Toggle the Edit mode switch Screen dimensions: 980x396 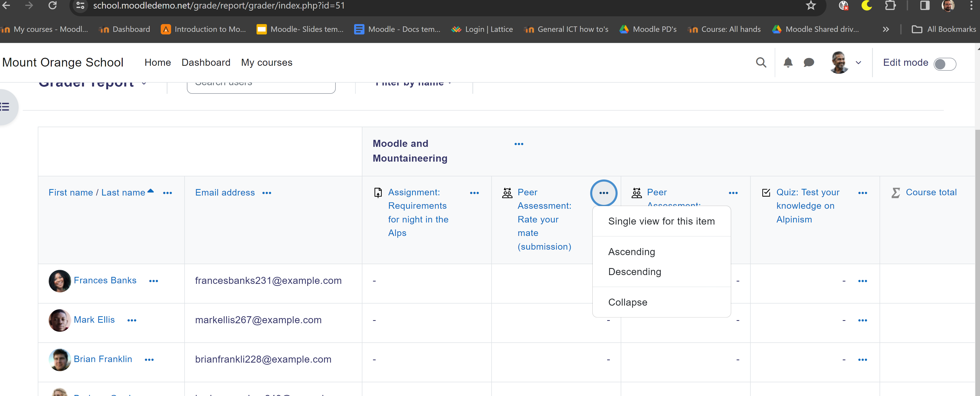945,64
